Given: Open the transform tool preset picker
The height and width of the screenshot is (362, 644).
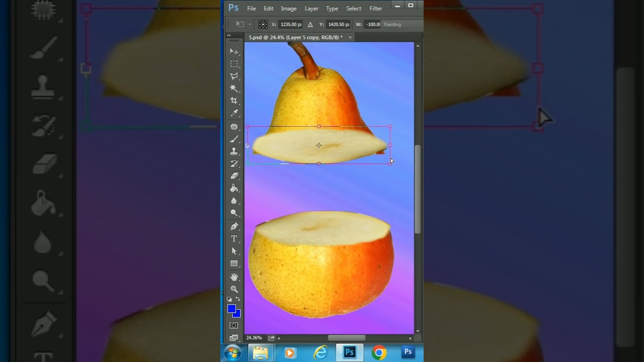Looking at the screenshot, I should tap(240, 24).
